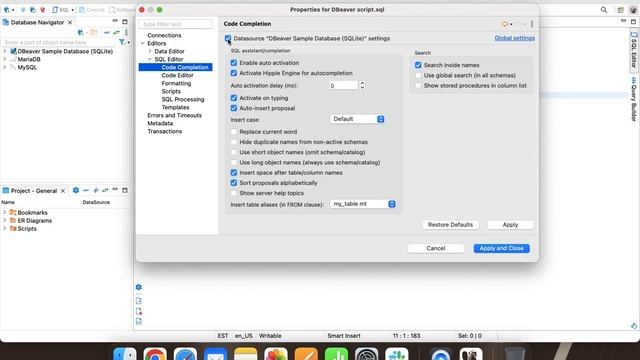The image size is (640, 360).
Task: Open the SQL Processing preference page
Action: [x=183, y=99]
